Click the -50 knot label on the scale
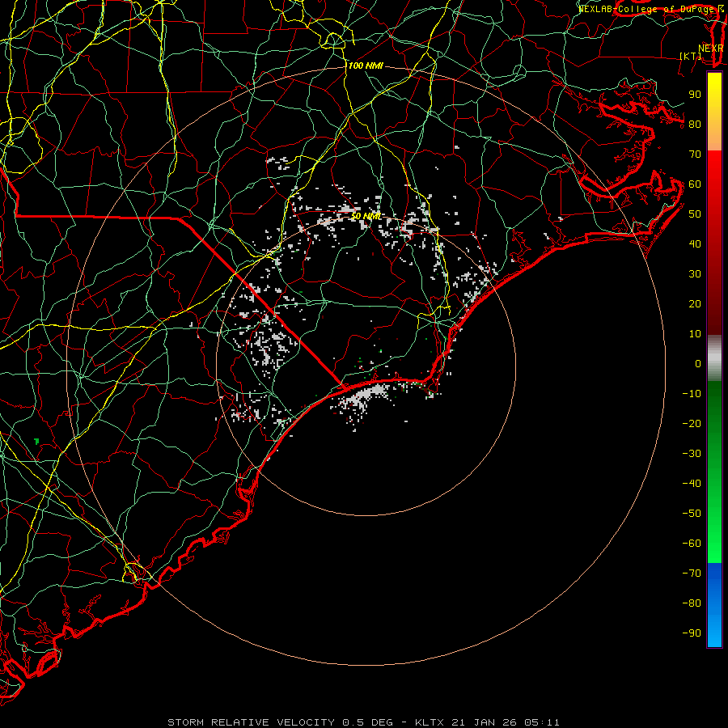 coord(692,514)
